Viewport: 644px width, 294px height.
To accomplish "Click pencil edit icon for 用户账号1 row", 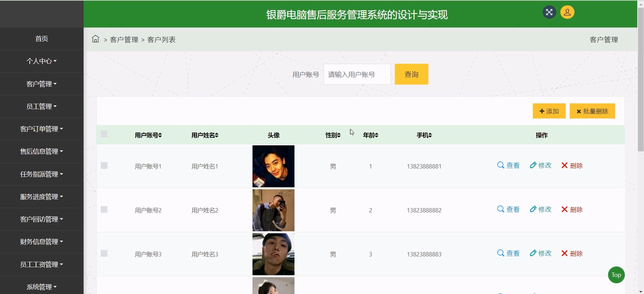I will pyautogui.click(x=533, y=165).
